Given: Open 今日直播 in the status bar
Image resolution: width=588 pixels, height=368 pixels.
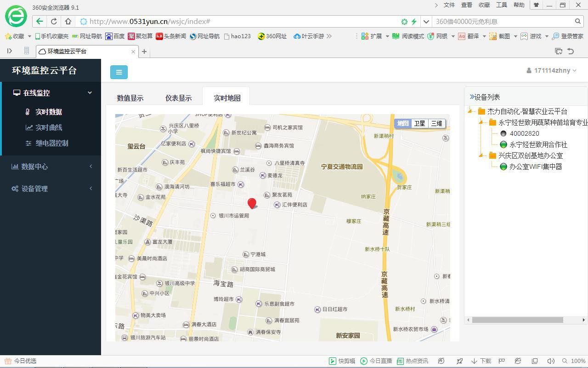Looking at the screenshot, I should click(376, 361).
